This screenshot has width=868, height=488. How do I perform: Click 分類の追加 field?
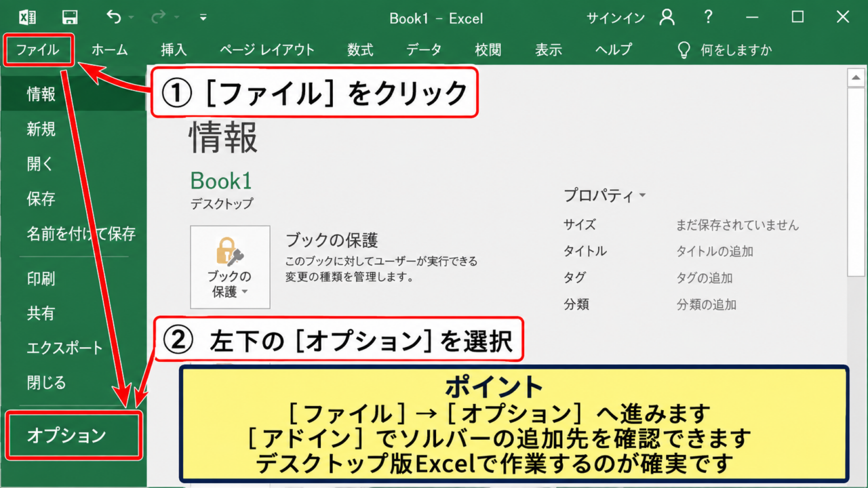[x=706, y=304]
